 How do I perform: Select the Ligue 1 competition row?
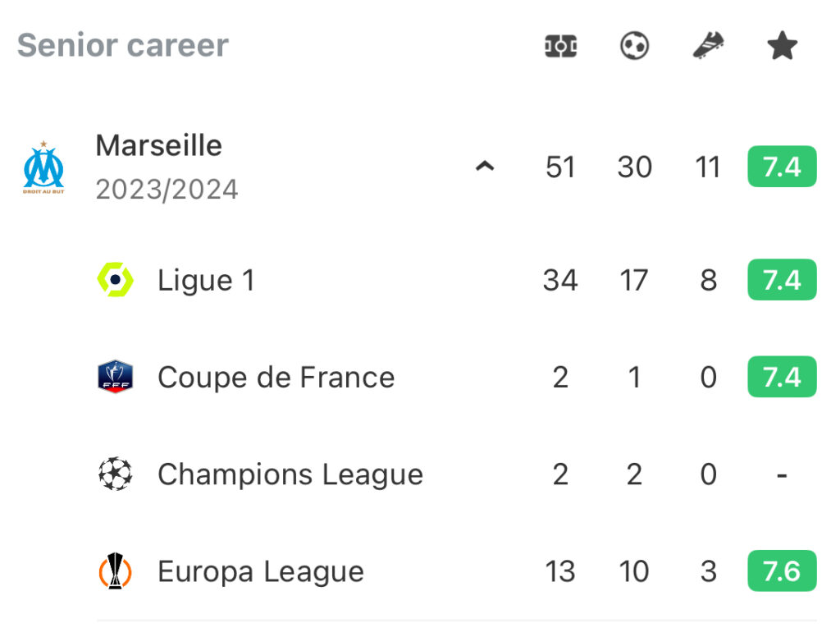click(456, 279)
